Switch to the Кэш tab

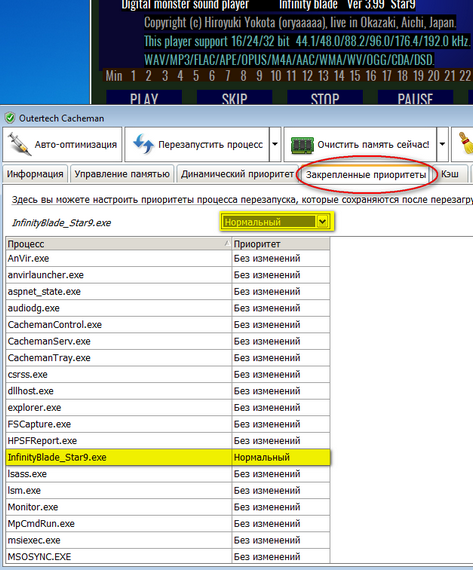tap(450, 174)
